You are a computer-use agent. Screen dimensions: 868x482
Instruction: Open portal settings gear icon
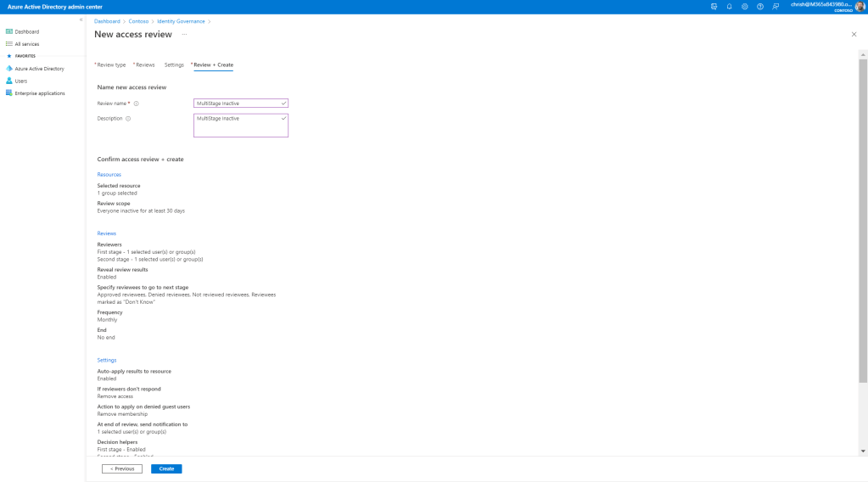point(744,6)
